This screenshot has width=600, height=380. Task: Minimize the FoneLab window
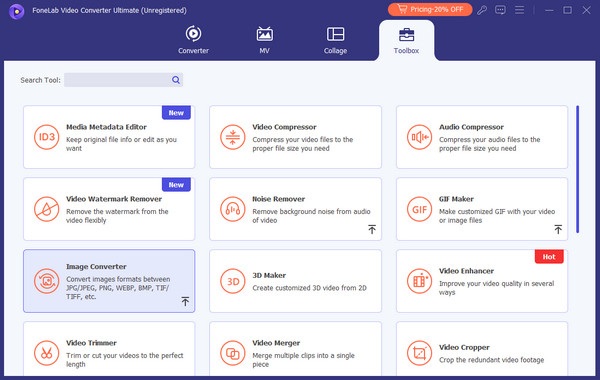pyautogui.click(x=549, y=10)
